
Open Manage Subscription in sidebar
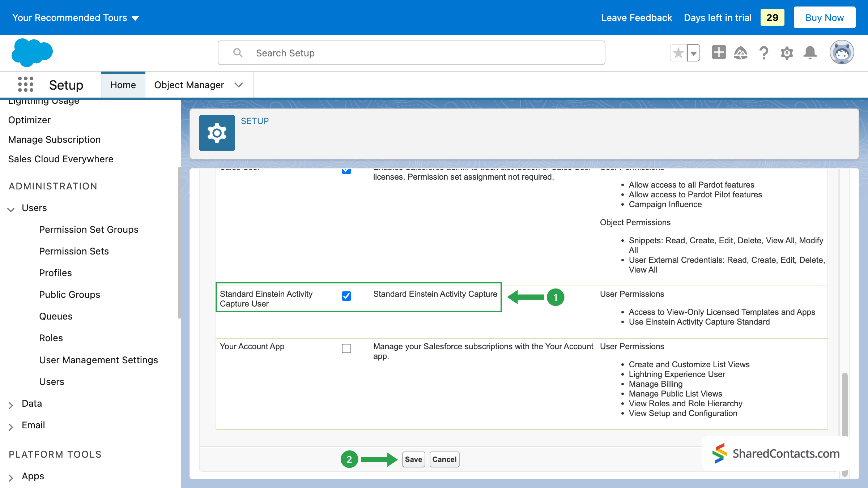pyautogui.click(x=54, y=140)
